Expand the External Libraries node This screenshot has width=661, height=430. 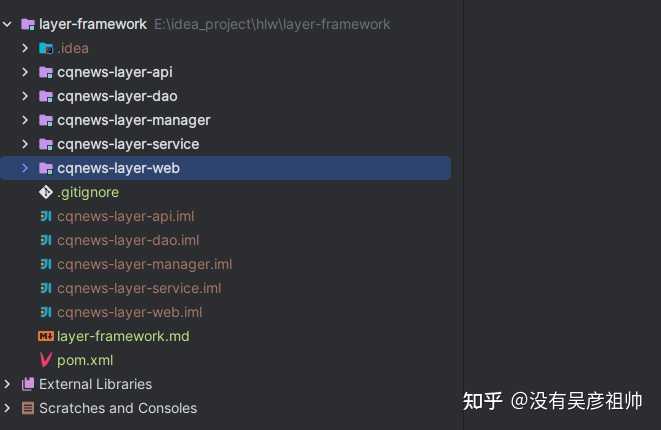click(7, 384)
